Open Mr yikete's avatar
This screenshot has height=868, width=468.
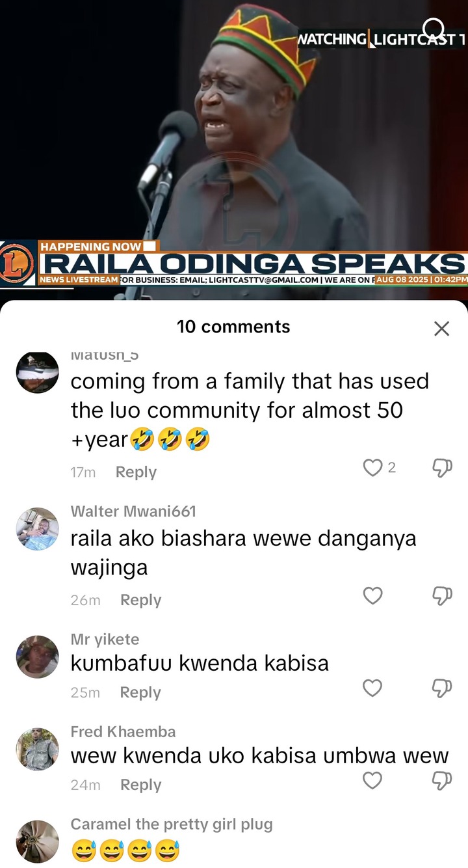[37, 657]
